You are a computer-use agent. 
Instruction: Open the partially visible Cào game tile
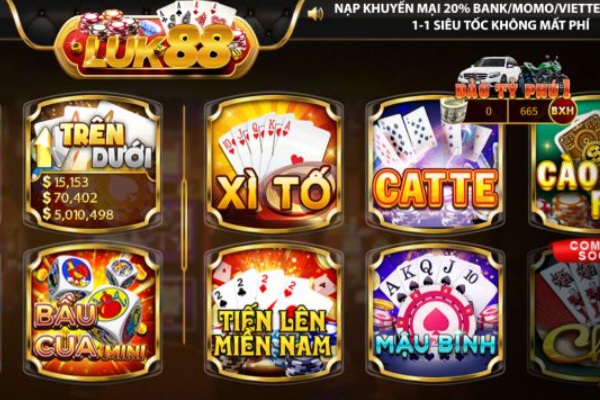point(564,164)
